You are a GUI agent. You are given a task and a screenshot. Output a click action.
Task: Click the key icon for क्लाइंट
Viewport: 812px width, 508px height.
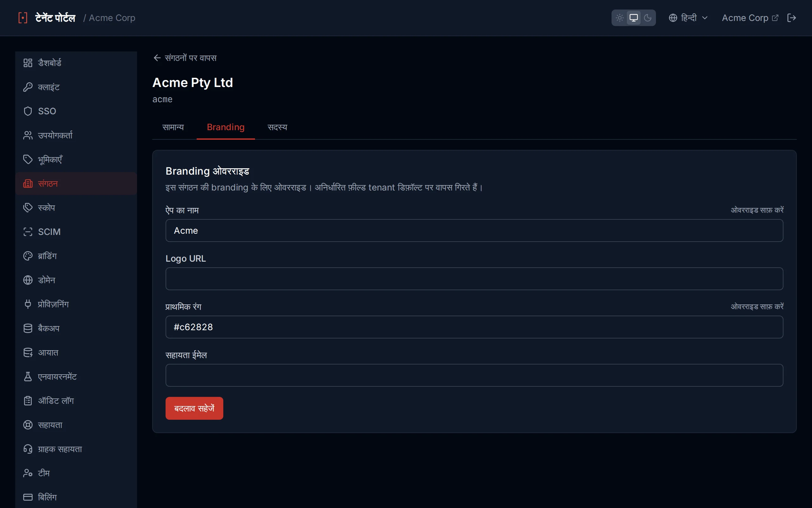coord(28,87)
